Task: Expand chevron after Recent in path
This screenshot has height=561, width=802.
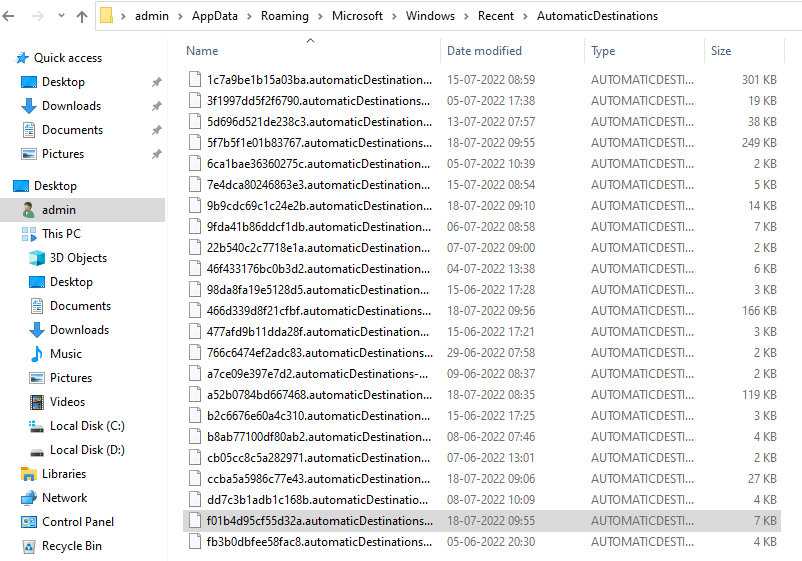Action: (525, 16)
